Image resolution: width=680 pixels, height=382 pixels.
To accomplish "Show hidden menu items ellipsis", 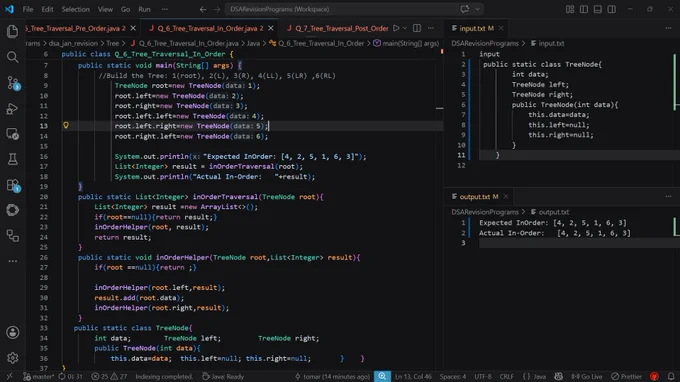I will click(x=165, y=9).
